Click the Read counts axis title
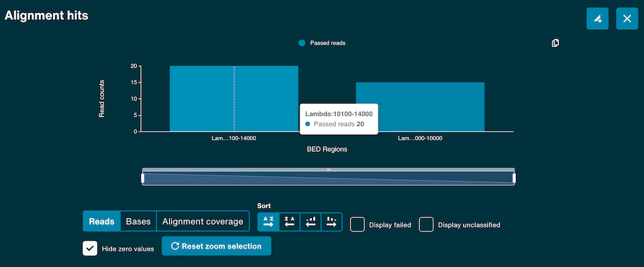 [101, 99]
